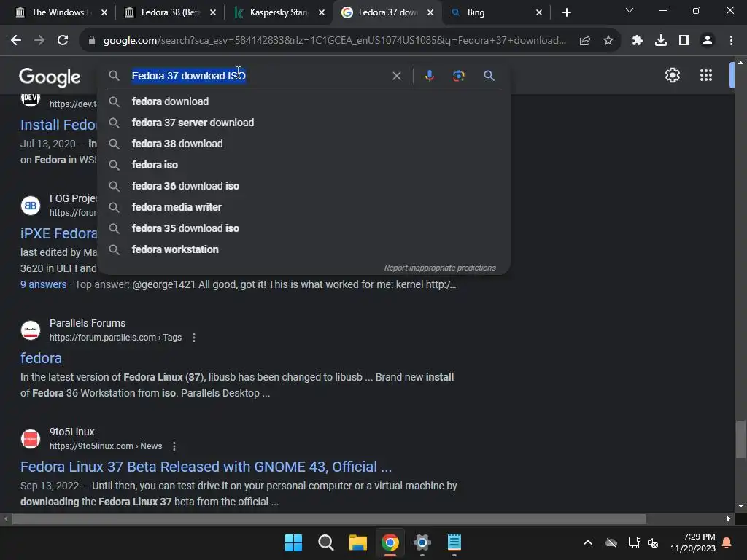This screenshot has height=560, width=747.
Task: Open 'Install Fedo' dev.to result
Action: (x=58, y=125)
